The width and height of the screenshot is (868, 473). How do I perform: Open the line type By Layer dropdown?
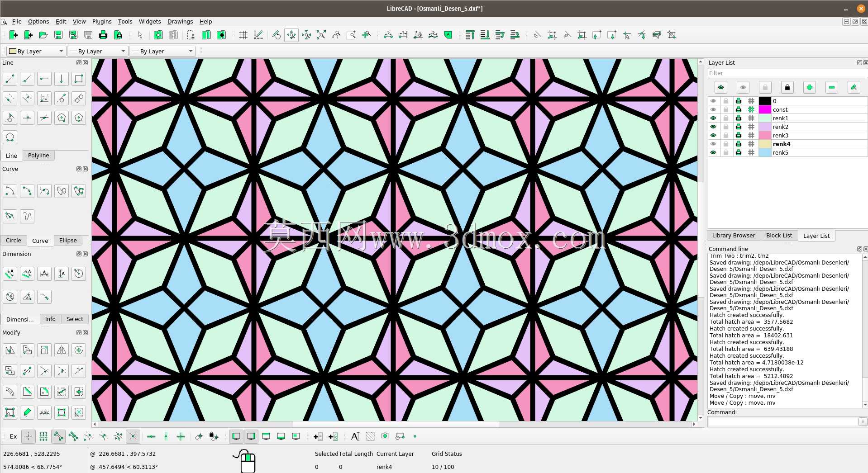pos(162,51)
